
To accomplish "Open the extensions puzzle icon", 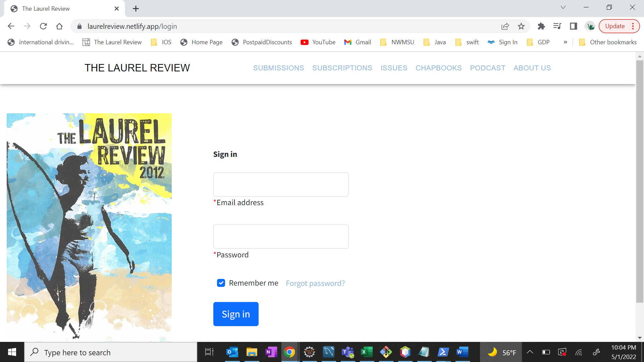I will (x=541, y=26).
